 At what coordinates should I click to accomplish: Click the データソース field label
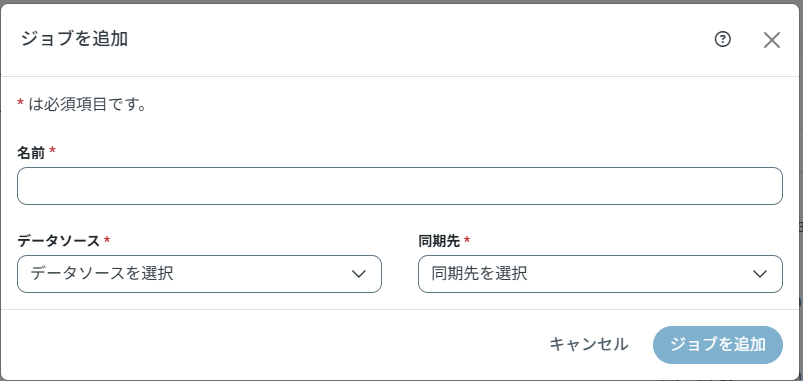click(x=58, y=241)
